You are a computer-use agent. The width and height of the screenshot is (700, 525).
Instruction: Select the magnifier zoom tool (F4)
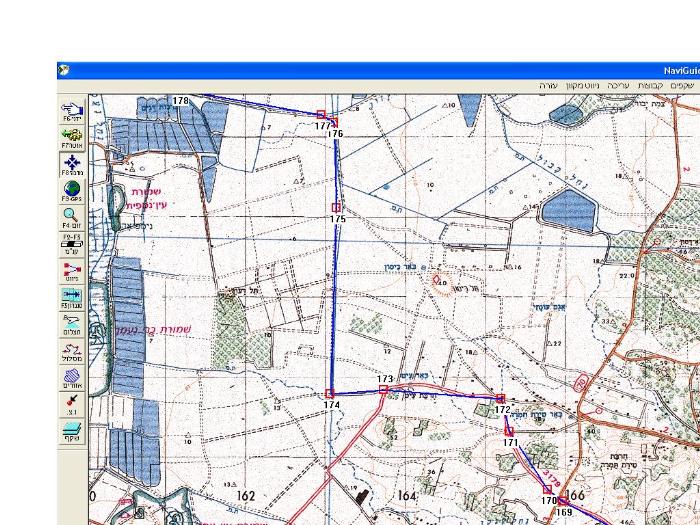[72, 218]
